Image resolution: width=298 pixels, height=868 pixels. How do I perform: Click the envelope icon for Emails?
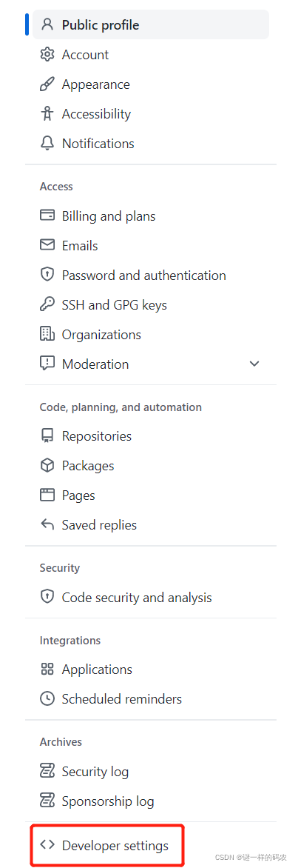click(47, 245)
